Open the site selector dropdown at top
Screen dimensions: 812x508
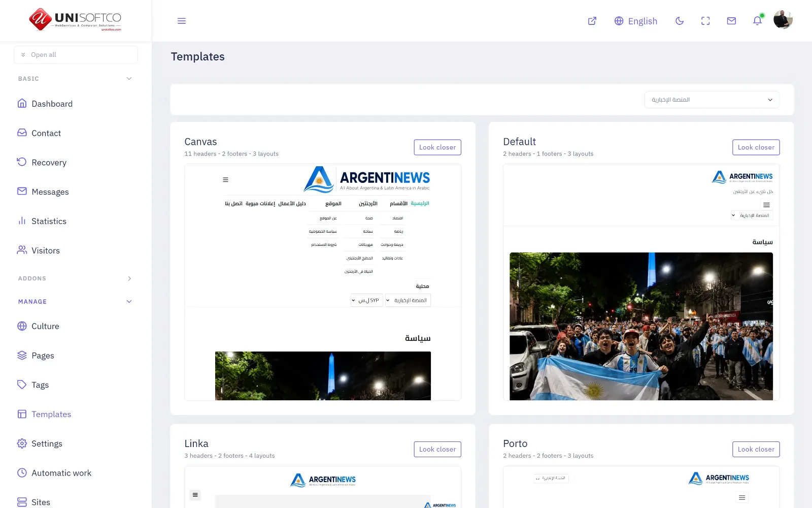(712, 100)
